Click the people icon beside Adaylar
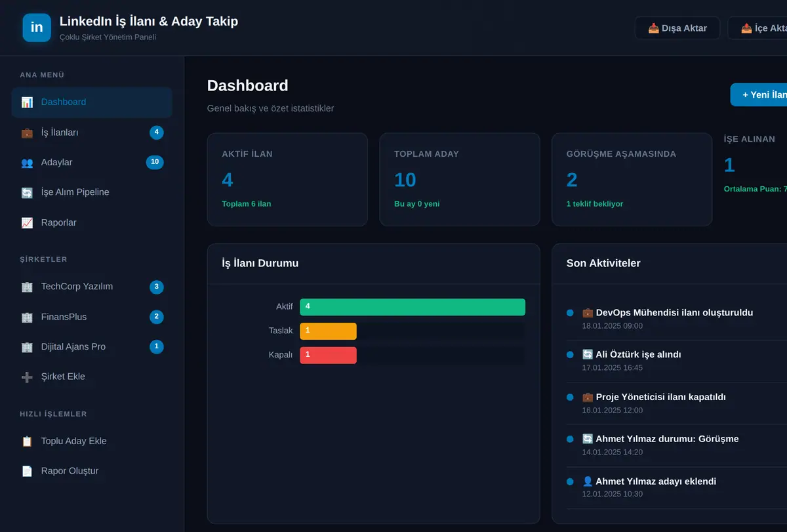Screen dimensions: 787x532 (27, 163)
